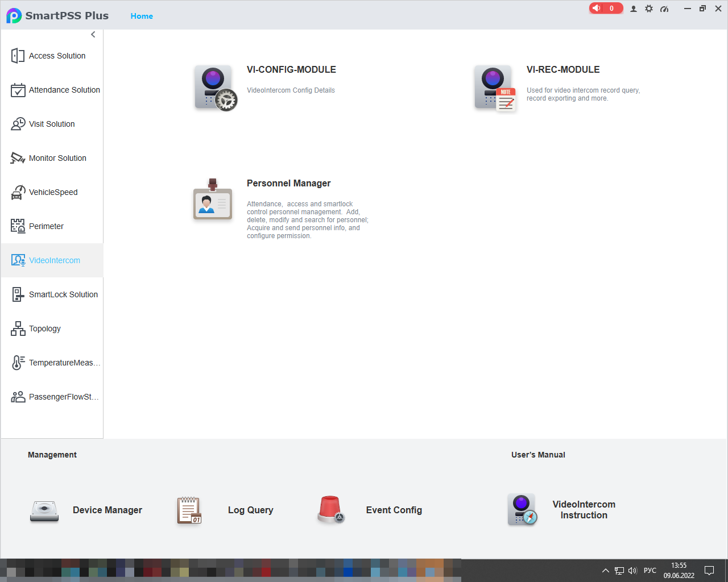The width and height of the screenshot is (728, 582).
Task: Open Device Manager label
Action: [x=107, y=510]
